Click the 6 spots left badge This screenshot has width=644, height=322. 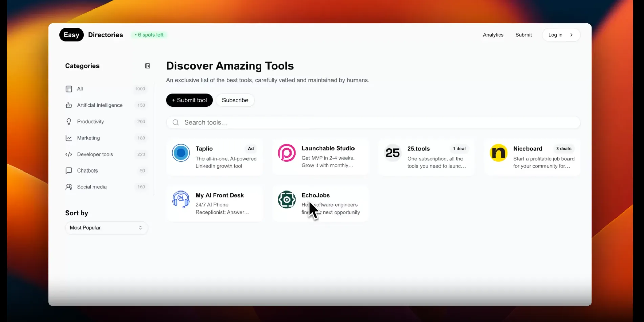(149, 35)
